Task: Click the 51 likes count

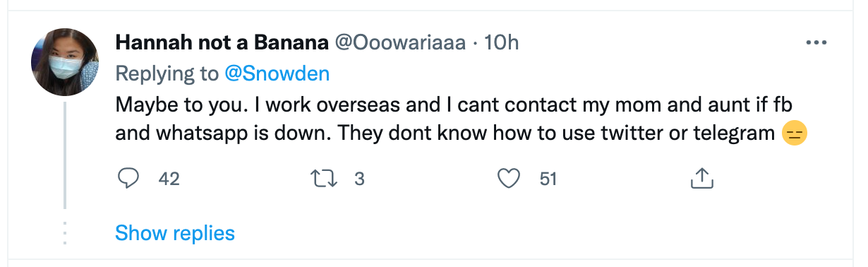Action: (x=548, y=179)
